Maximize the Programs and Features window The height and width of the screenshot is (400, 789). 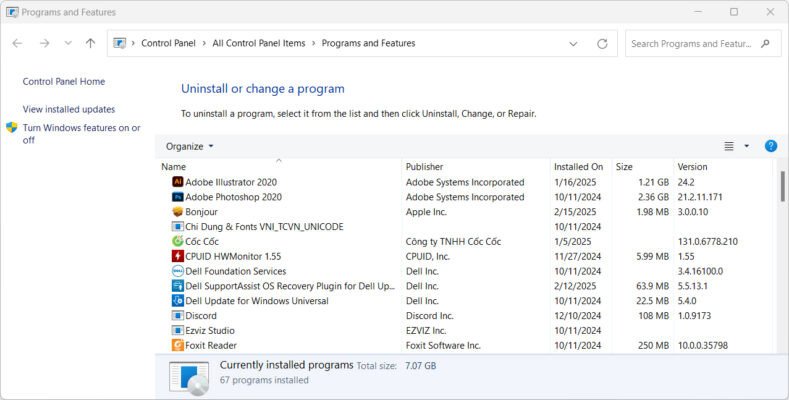[x=734, y=12]
